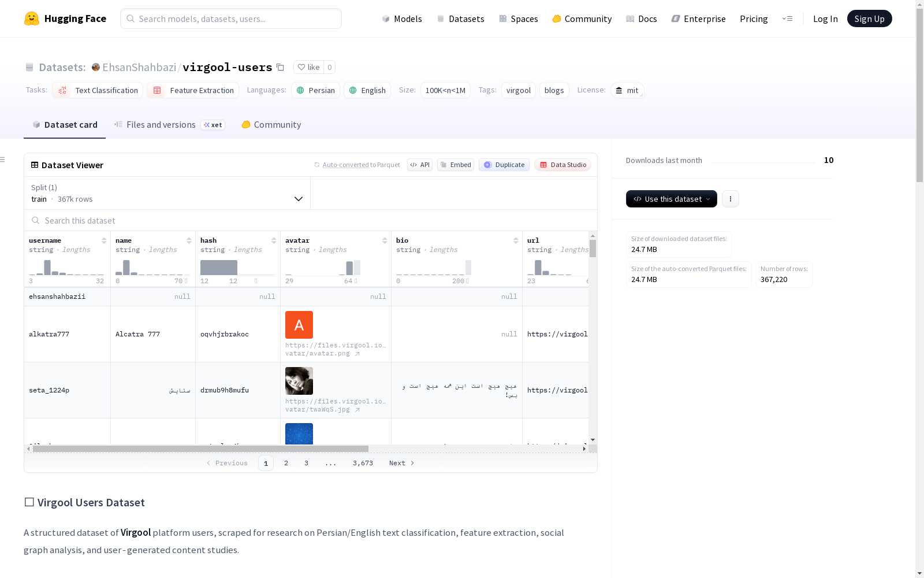Open Enterprise in navigation
This screenshot has height=578, width=924.
pos(699,18)
